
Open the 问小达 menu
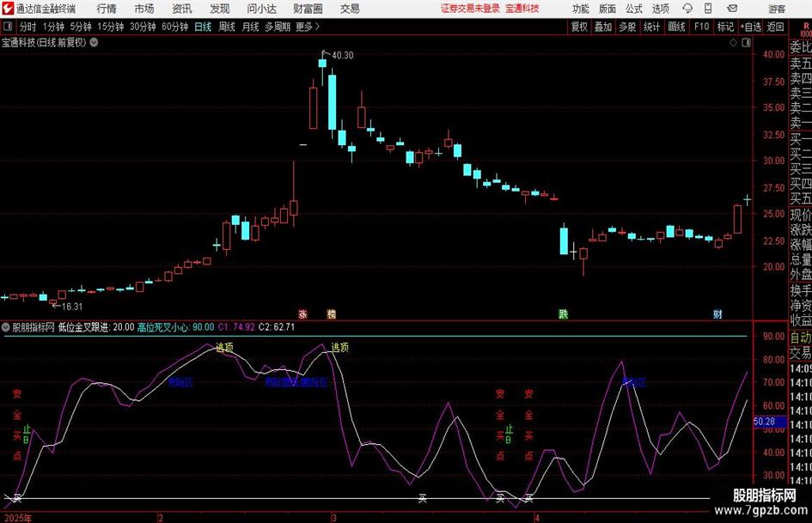pyautogui.click(x=261, y=9)
